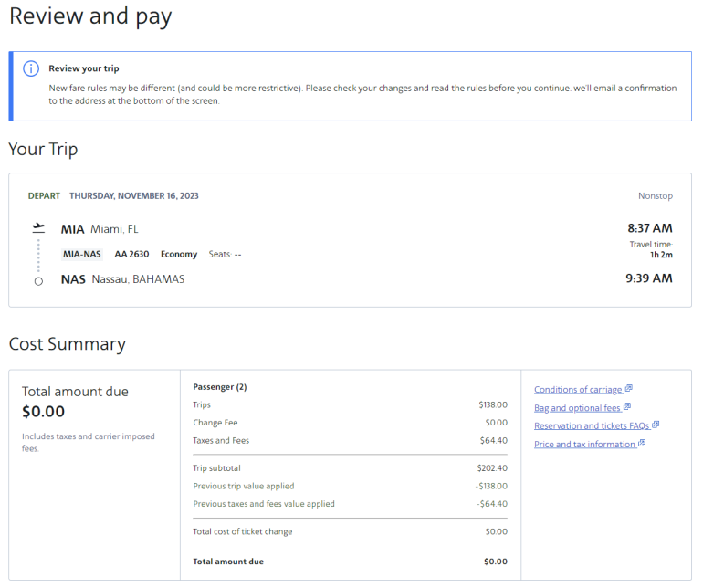Click external-link icon after Bag and optional fees
703x588 pixels.
[627, 407]
